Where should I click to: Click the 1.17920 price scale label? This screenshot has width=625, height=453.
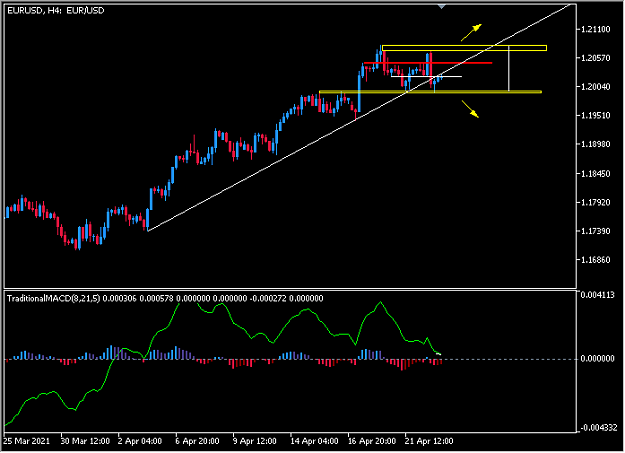click(x=596, y=203)
